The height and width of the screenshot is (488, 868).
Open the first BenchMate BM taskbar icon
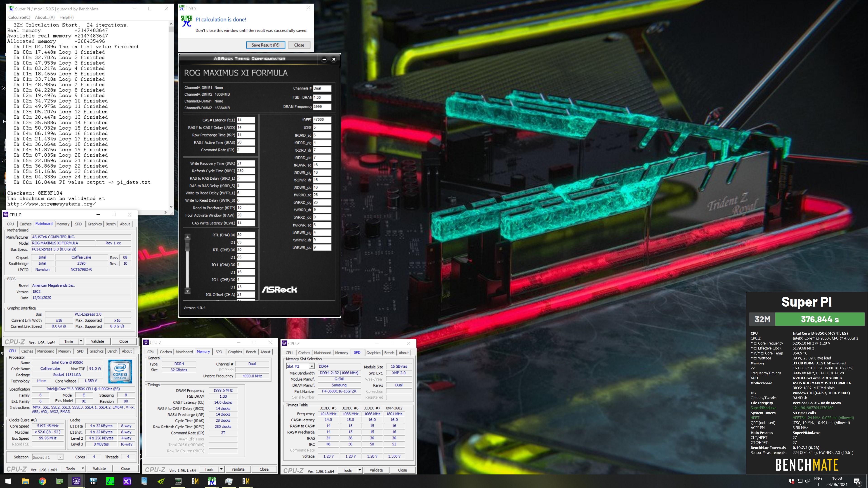pyautogui.click(x=195, y=481)
